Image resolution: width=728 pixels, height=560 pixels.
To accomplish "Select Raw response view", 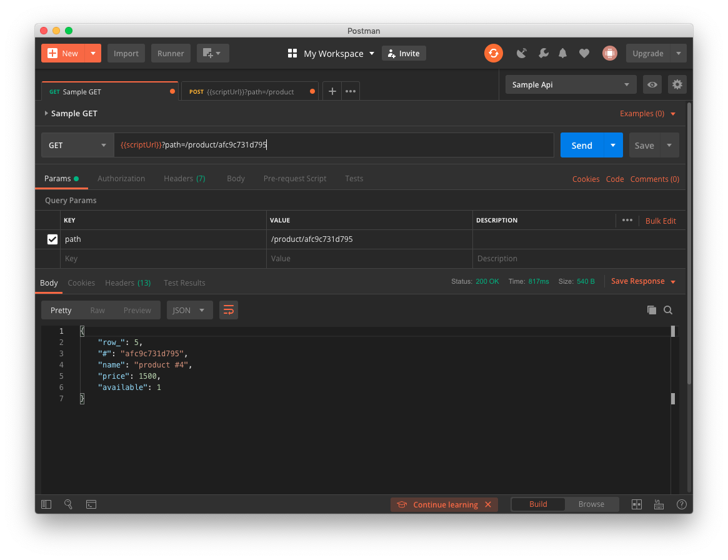I will (x=97, y=310).
